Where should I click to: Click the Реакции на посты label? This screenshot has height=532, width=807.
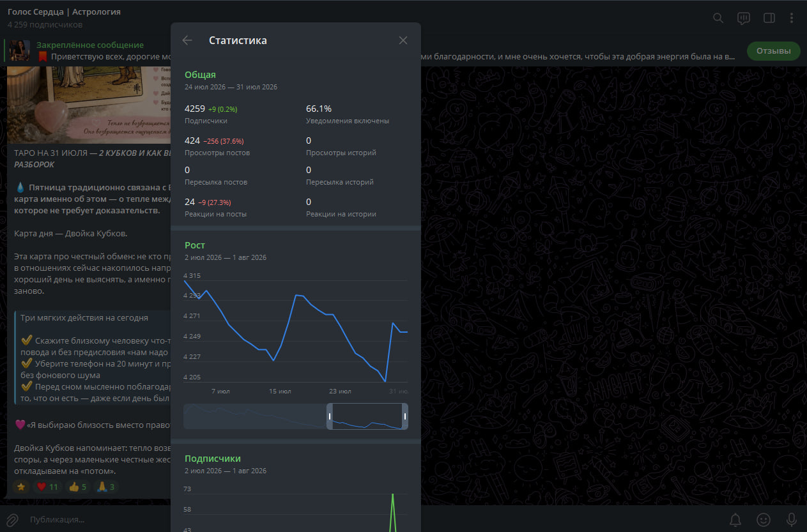pos(215,214)
